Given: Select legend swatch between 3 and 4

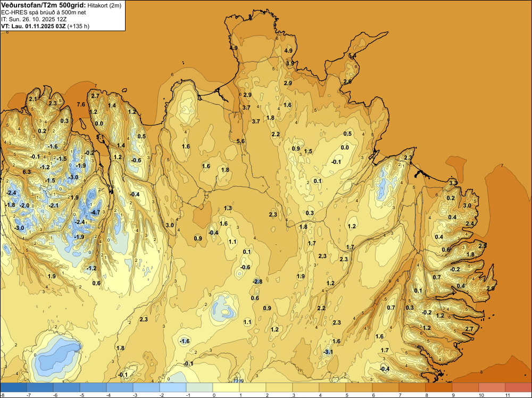Looking at the screenshot, I should 306,387.
